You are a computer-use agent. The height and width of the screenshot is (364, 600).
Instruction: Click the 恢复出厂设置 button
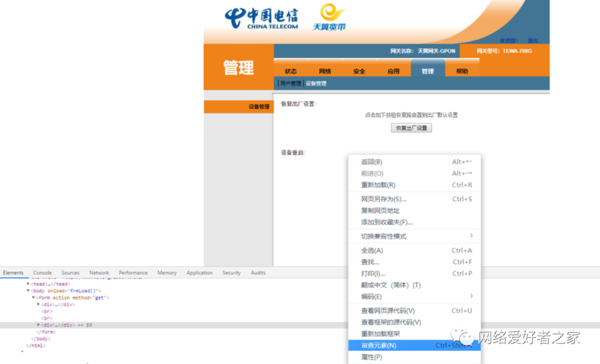(412, 128)
